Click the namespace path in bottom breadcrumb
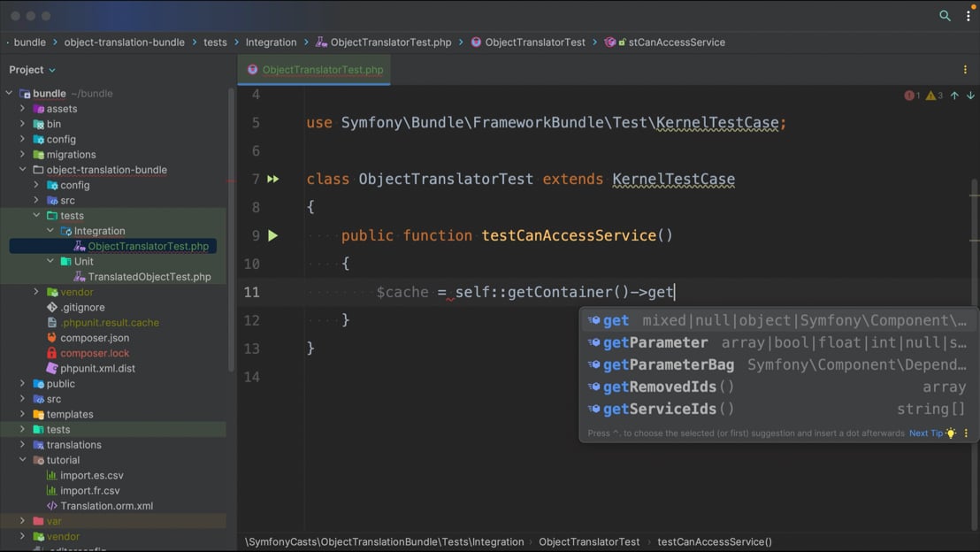 385,542
